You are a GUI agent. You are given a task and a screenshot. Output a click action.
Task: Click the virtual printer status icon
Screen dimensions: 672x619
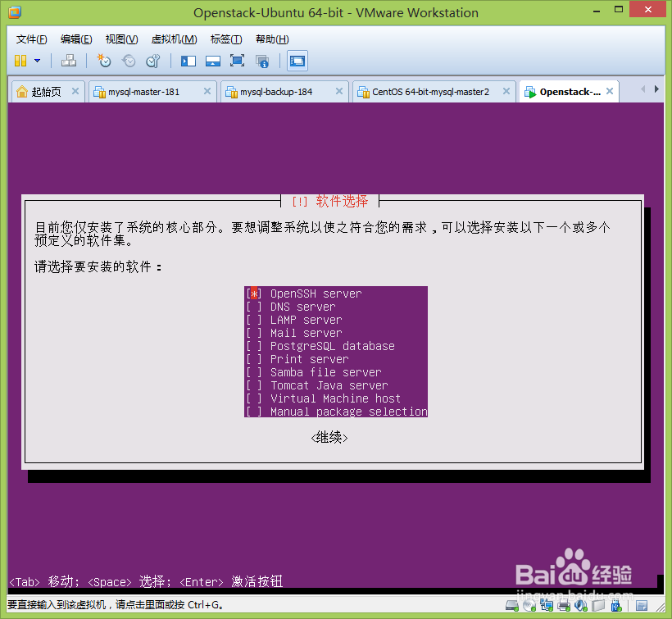coord(564,605)
